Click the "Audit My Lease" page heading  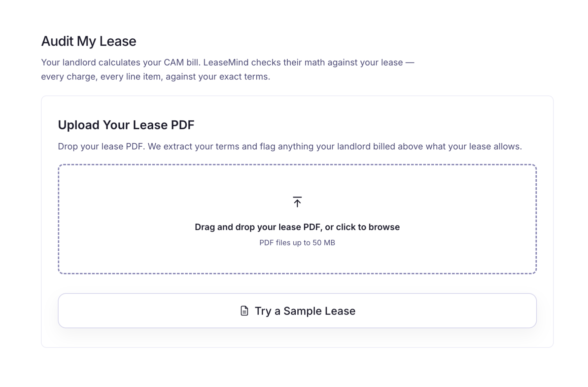coord(89,41)
